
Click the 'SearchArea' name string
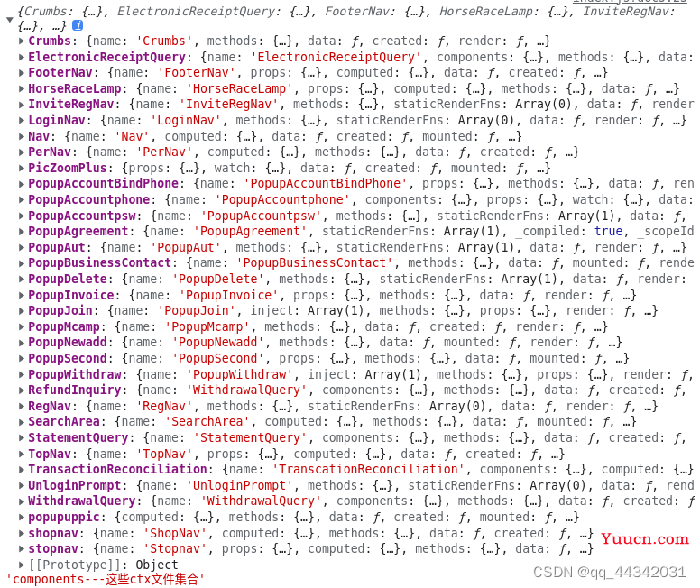[x=207, y=422]
